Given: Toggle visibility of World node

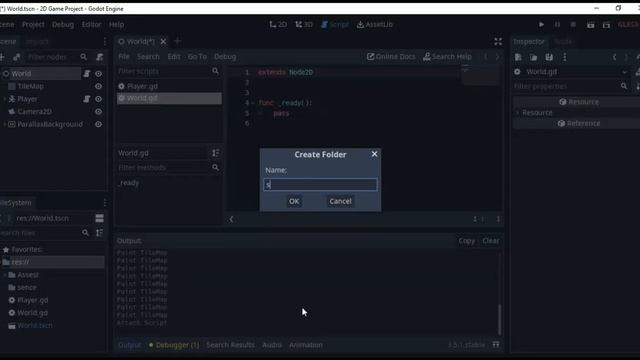Looking at the screenshot, I should click(98, 73).
